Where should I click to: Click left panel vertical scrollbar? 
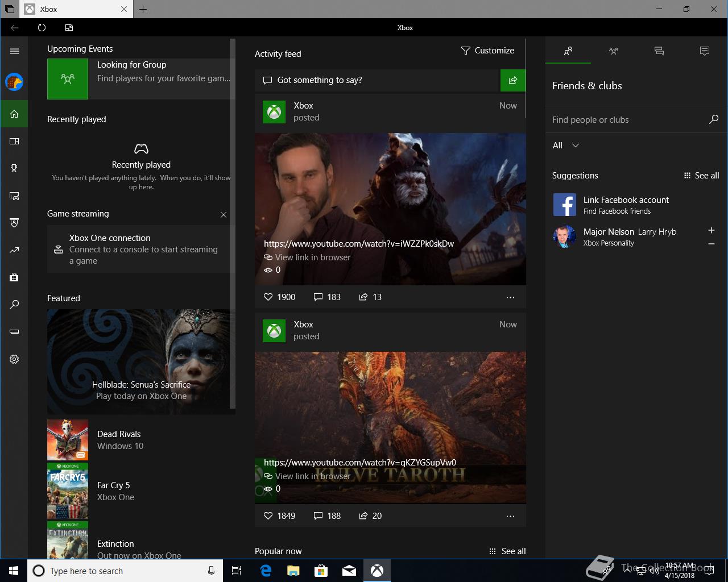232,223
